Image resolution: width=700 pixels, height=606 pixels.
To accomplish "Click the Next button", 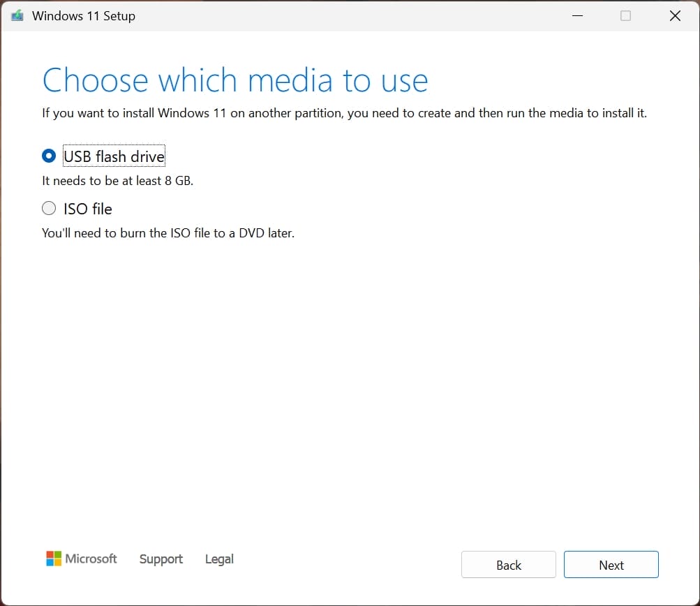I will tap(611, 564).
